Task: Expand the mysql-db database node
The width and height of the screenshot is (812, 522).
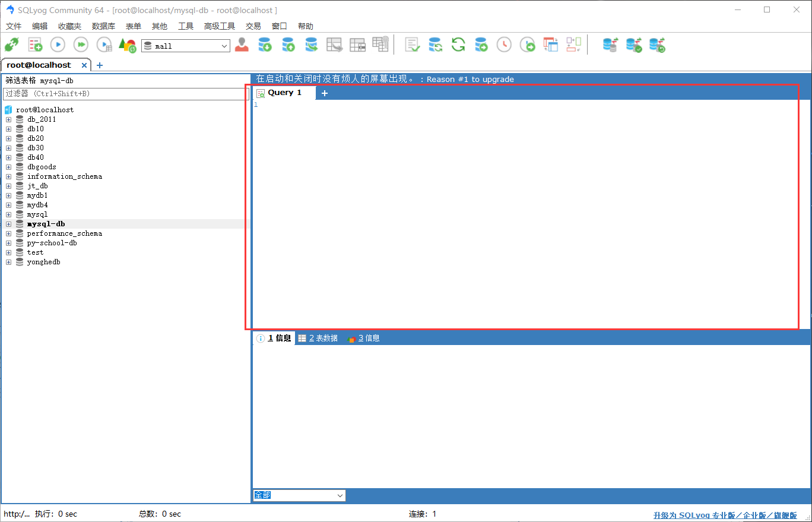Action: click(x=8, y=224)
